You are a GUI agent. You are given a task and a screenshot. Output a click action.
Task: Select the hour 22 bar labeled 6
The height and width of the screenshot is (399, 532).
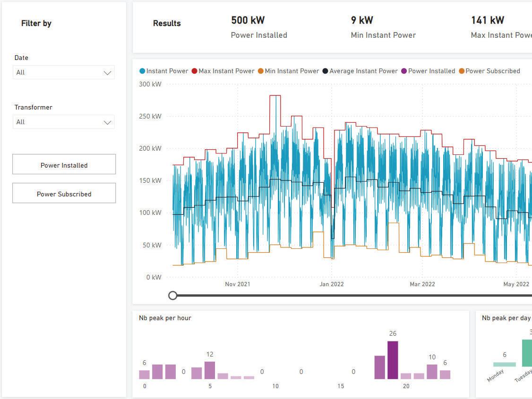tap(445, 374)
